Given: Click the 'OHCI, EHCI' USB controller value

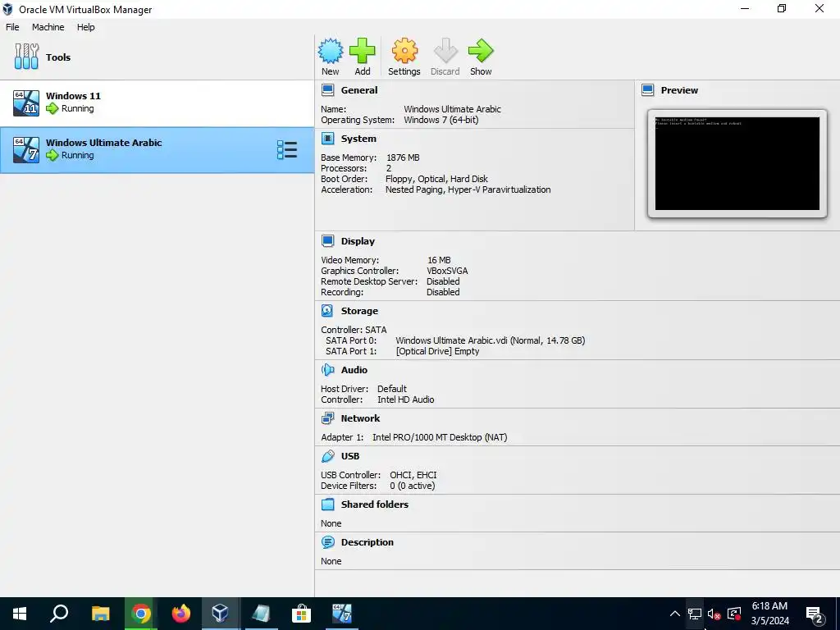Looking at the screenshot, I should coord(413,475).
